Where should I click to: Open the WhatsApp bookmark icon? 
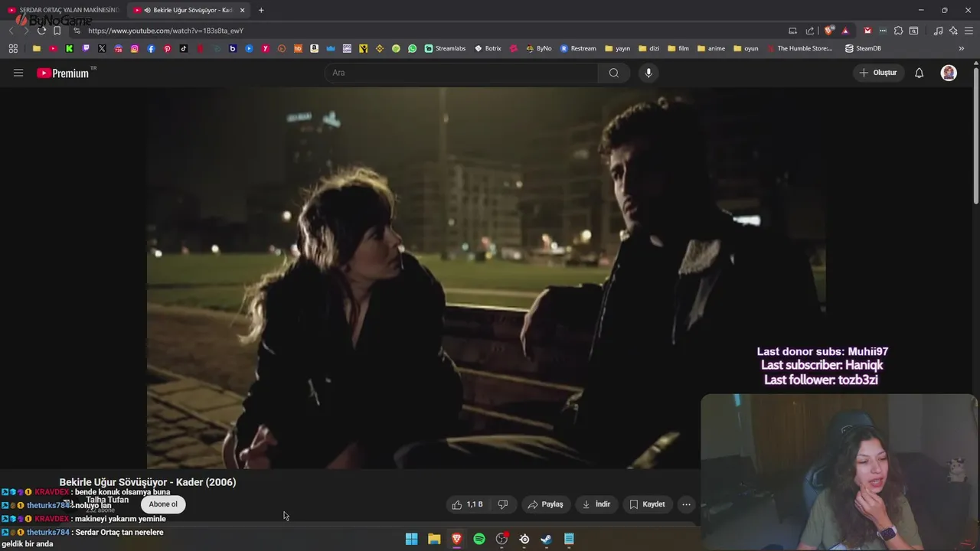click(413, 48)
